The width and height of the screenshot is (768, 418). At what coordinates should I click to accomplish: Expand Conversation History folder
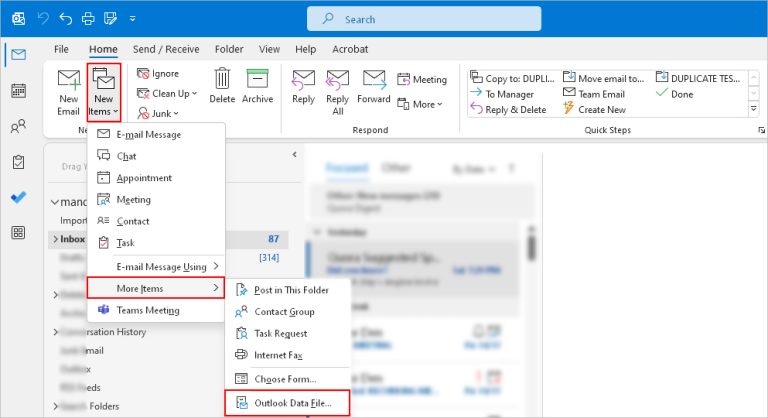click(55, 332)
